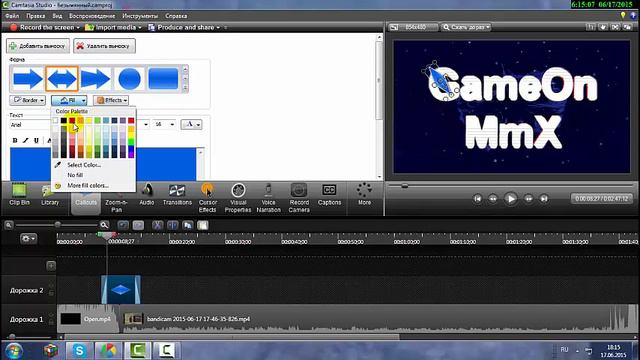This screenshot has height=360, width=640.
Task: Click the Windows Start button
Action: click(14, 351)
